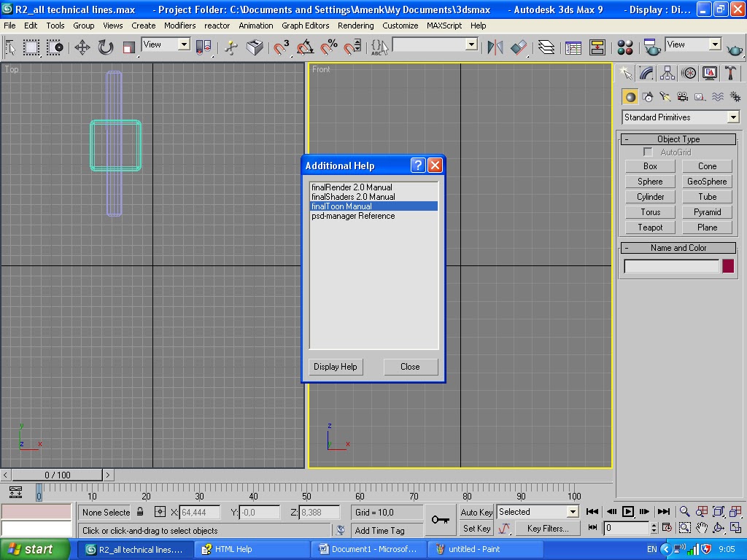Open the Selected key filter dropdown
The image size is (747, 560).
(538, 512)
